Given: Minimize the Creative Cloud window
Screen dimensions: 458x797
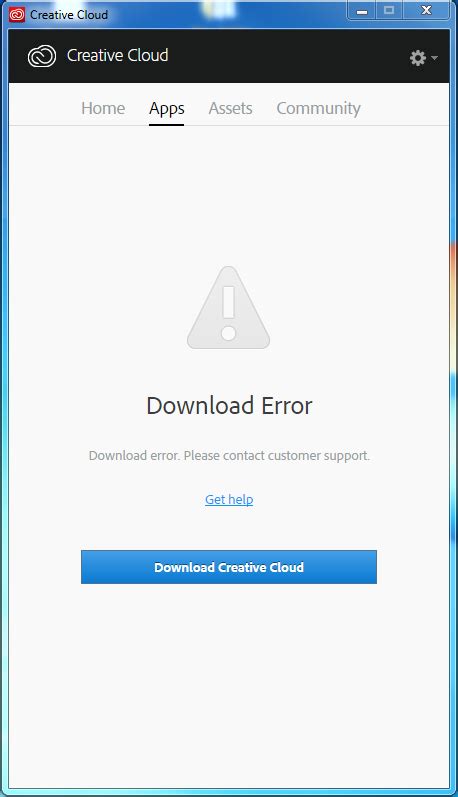Looking at the screenshot, I should [362, 11].
